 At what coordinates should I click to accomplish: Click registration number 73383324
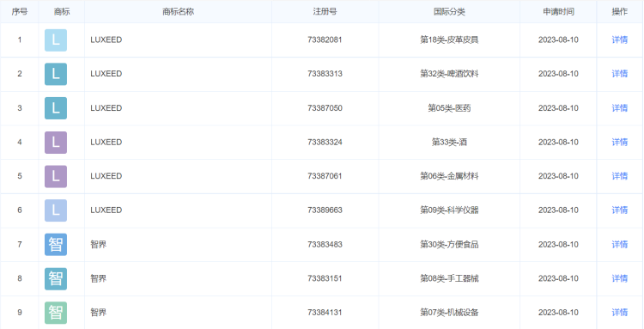(325, 142)
